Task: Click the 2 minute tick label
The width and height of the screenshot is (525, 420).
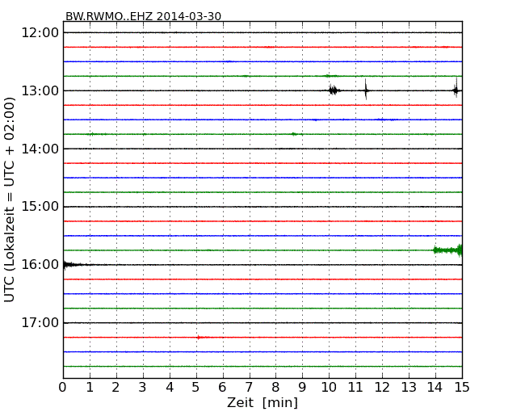Action: click(115, 388)
